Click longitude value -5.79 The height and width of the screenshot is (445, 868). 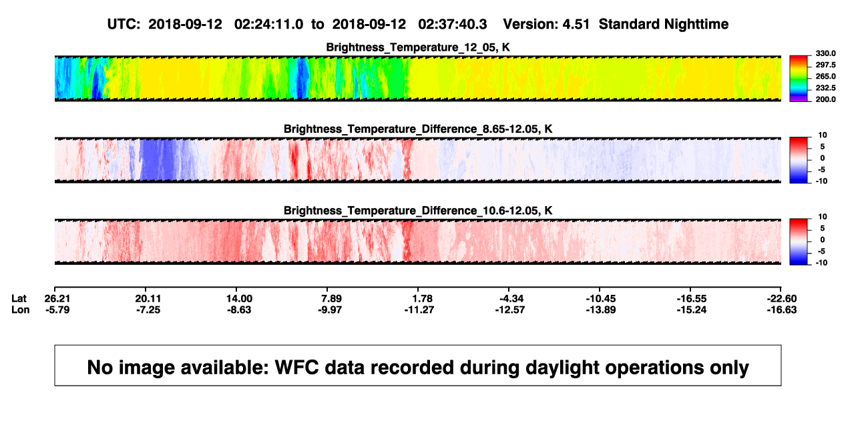(57, 310)
